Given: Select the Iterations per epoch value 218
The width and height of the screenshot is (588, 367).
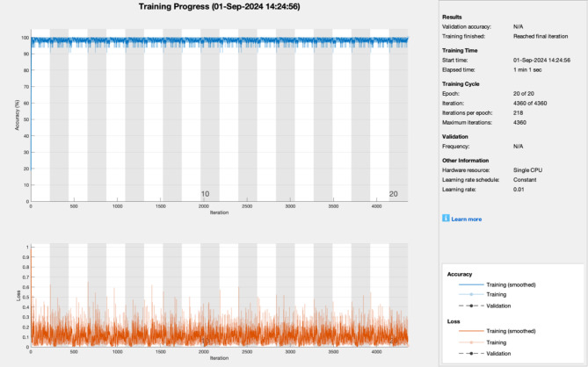Looking at the screenshot, I should pyautogui.click(x=518, y=112).
